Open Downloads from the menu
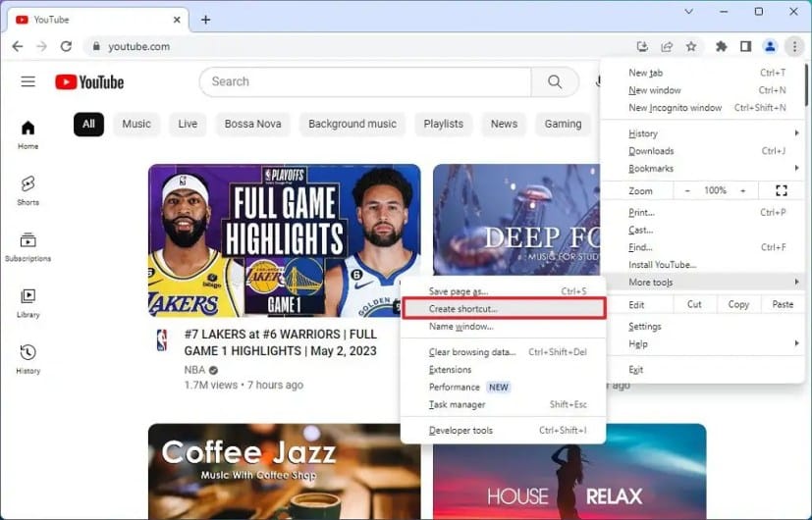 pos(702,150)
